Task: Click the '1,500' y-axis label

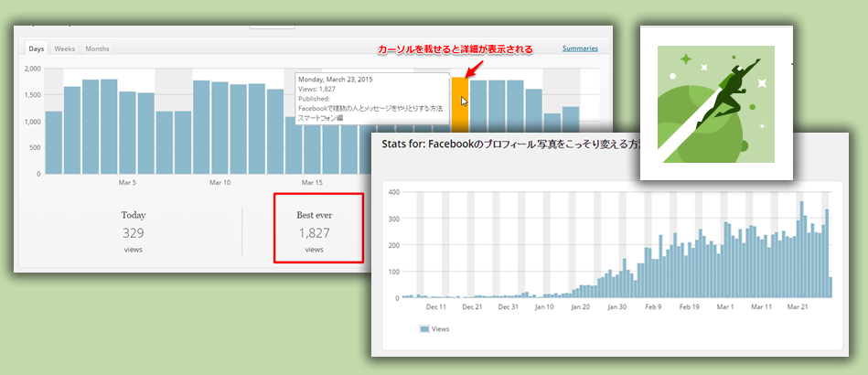Action: (x=33, y=95)
